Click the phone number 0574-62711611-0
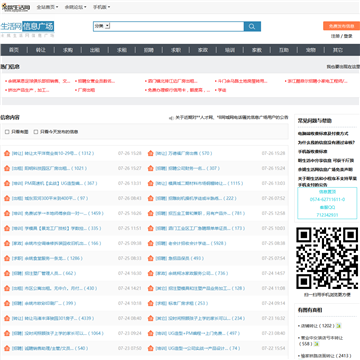 coord(327,200)
